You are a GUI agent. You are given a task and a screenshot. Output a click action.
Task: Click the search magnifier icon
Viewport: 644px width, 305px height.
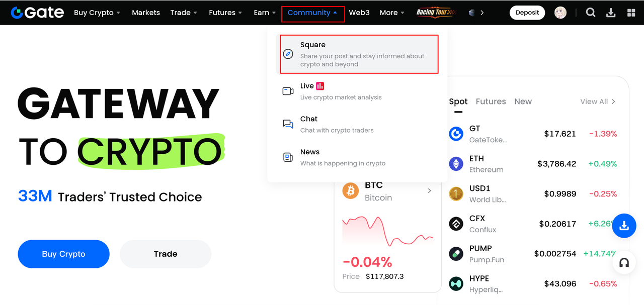(591, 13)
